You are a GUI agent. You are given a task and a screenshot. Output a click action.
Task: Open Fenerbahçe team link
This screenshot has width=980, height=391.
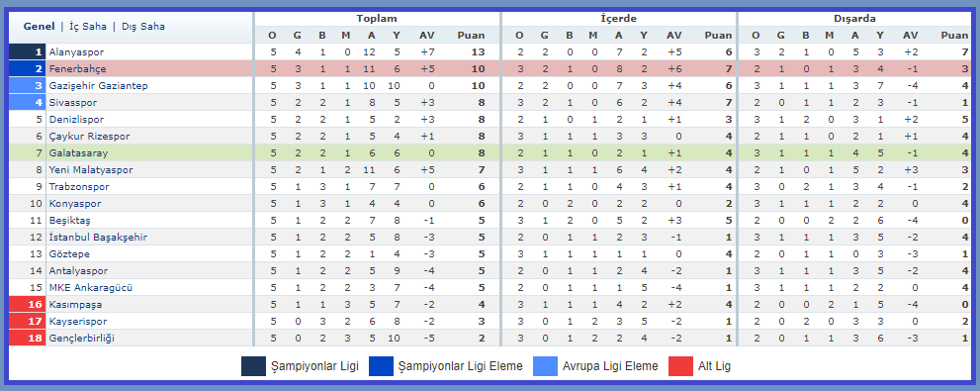(77, 69)
